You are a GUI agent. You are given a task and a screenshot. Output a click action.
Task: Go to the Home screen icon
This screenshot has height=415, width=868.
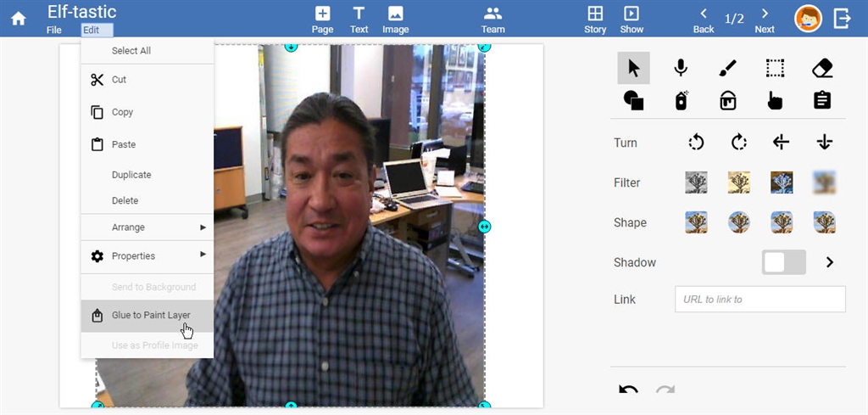tap(19, 19)
